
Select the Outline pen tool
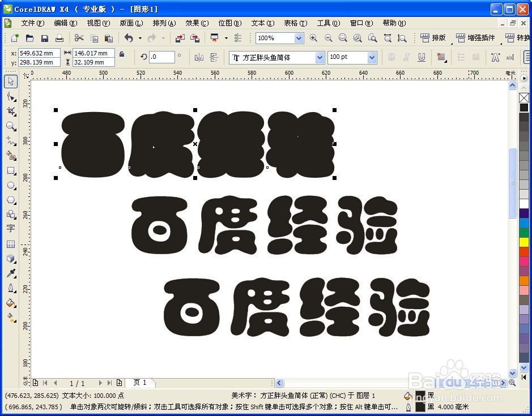pyautogui.click(x=11, y=288)
